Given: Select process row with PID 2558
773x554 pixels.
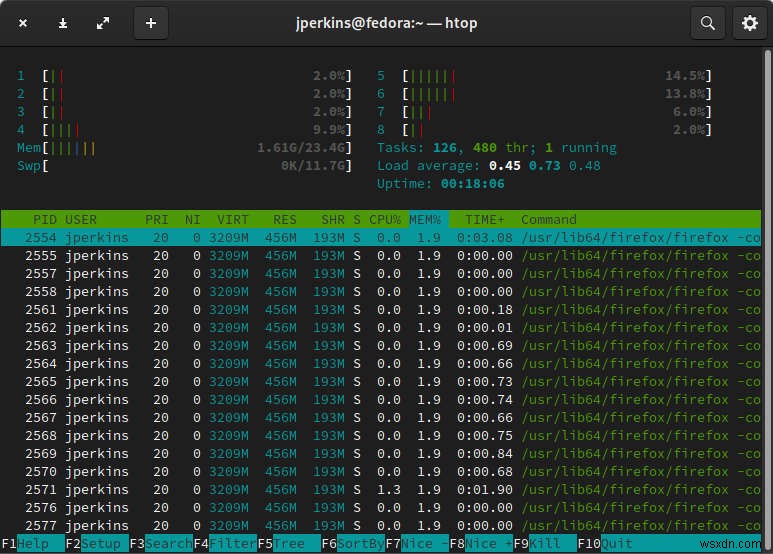Looking at the screenshot, I should pos(381,292).
